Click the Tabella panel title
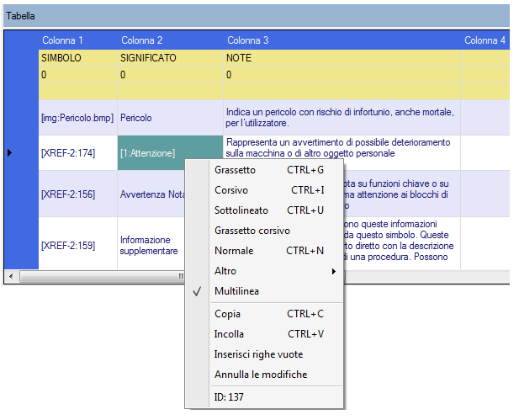 pyautogui.click(x=20, y=16)
